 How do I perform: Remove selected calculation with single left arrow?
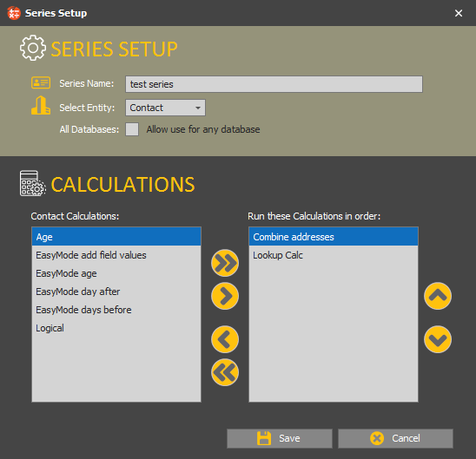pos(225,339)
